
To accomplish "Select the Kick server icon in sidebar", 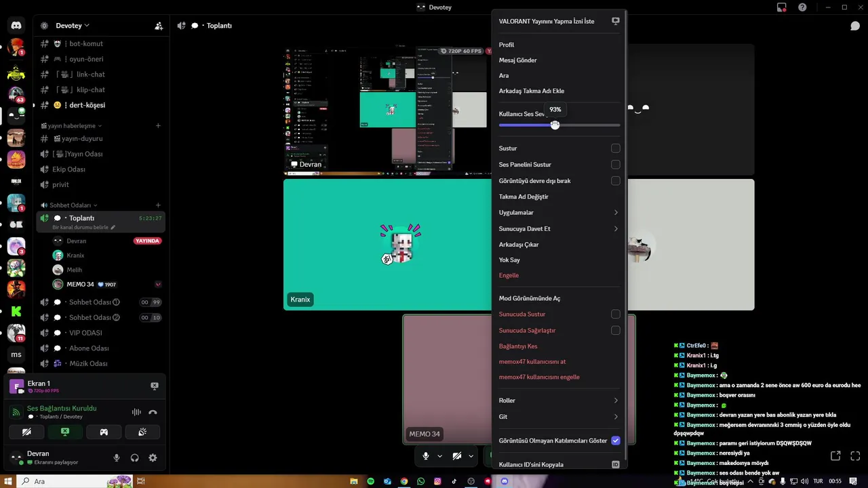I will (x=16, y=311).
